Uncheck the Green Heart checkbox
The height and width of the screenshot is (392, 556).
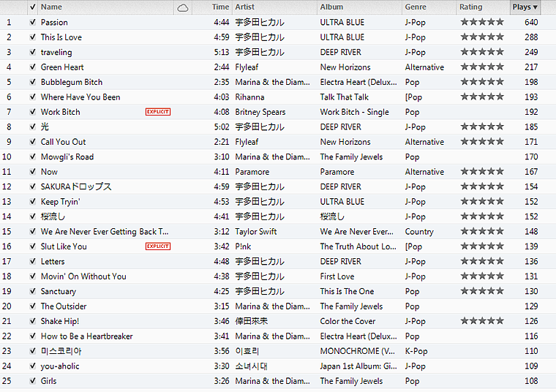click(33, 67)
